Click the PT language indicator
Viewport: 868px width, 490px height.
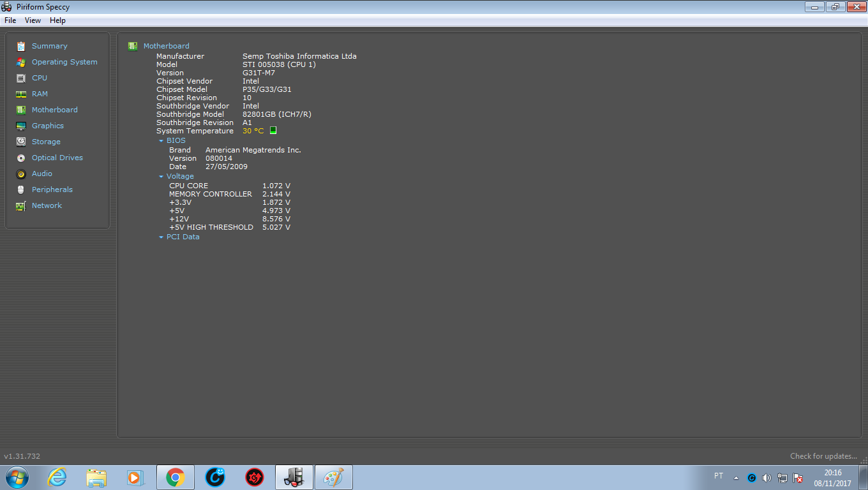coord(719,476)
